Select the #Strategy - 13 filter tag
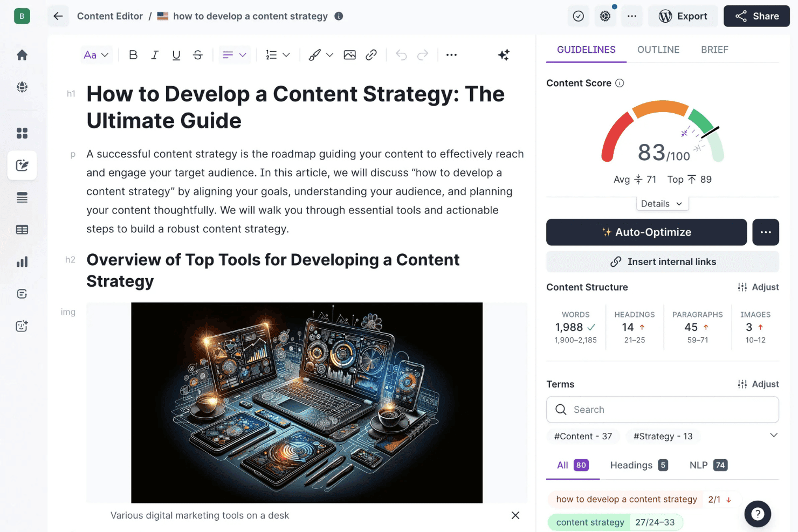The height and width of the screenshot is (532, 798). pos(663,436)
